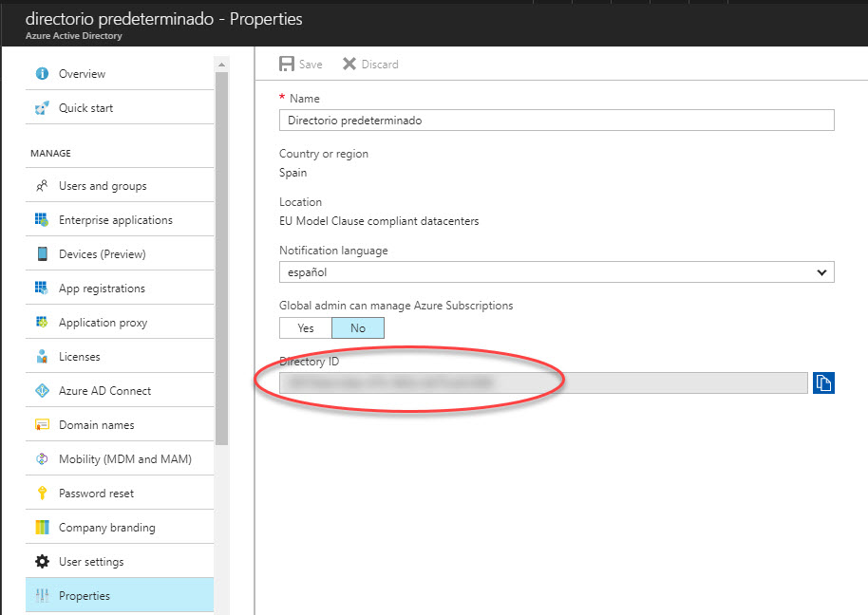
Task: Open Domain names page
Action: [x=120, y=425]
